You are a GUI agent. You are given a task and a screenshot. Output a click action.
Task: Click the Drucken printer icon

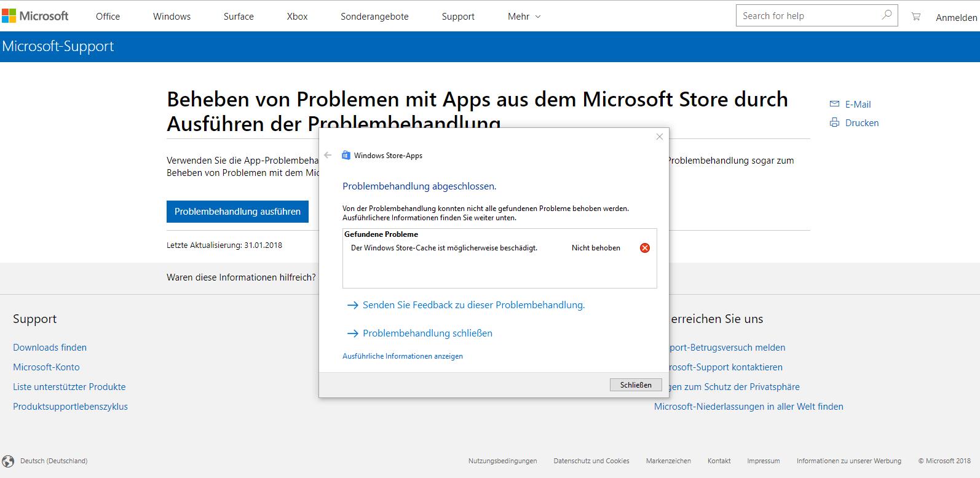click(834, 122)
